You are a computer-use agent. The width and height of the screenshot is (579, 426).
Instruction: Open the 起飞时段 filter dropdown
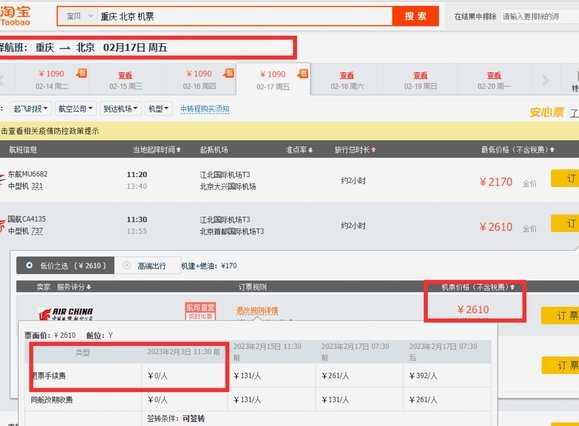(x=31, y=109)
